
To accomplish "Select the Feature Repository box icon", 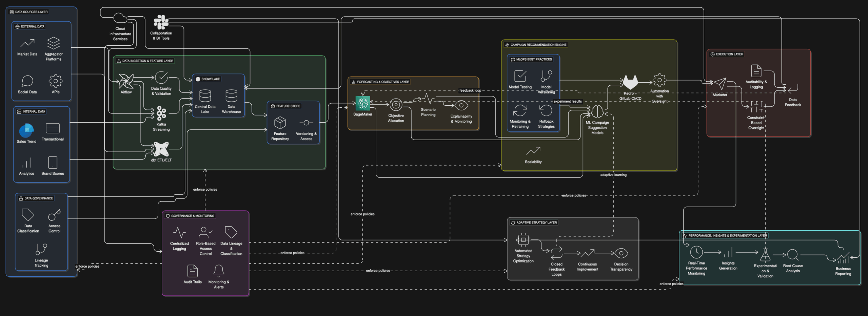I will [280, 123].
